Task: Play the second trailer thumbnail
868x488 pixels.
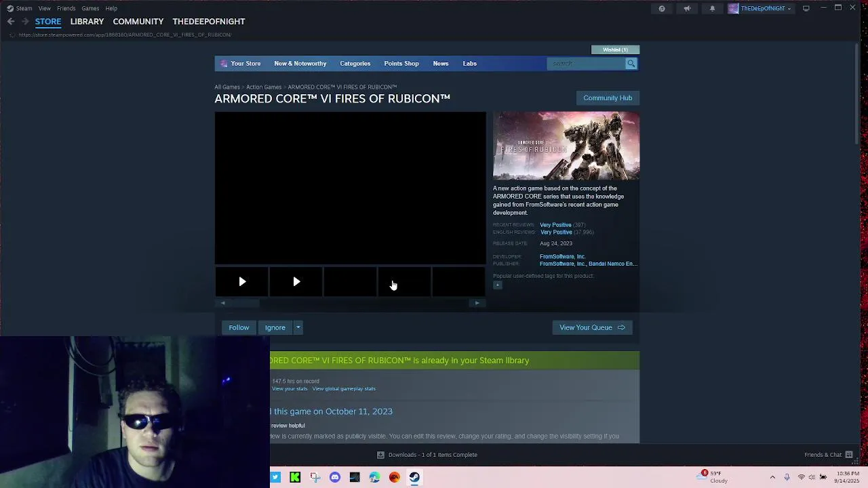Action: pos(296,282)
